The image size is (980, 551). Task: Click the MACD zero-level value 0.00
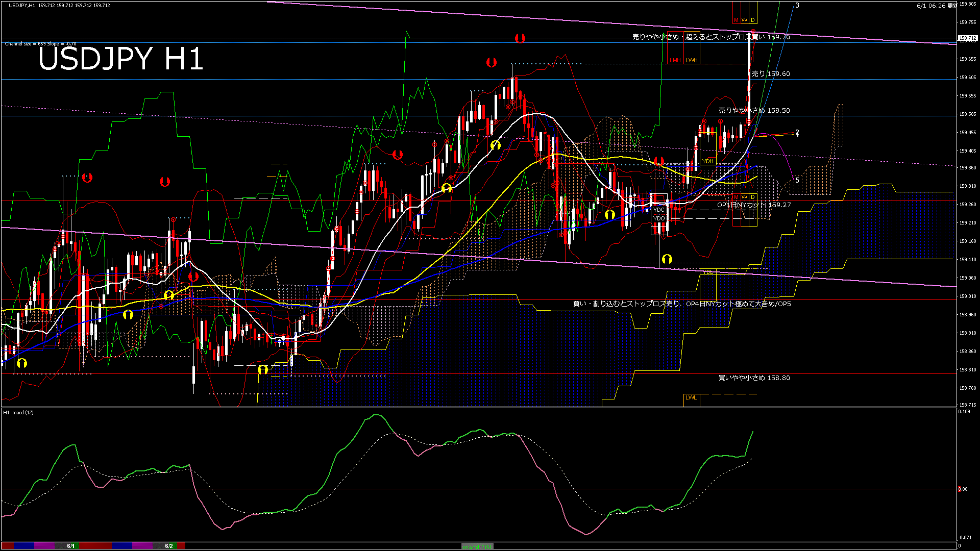(x=963, y=489)
